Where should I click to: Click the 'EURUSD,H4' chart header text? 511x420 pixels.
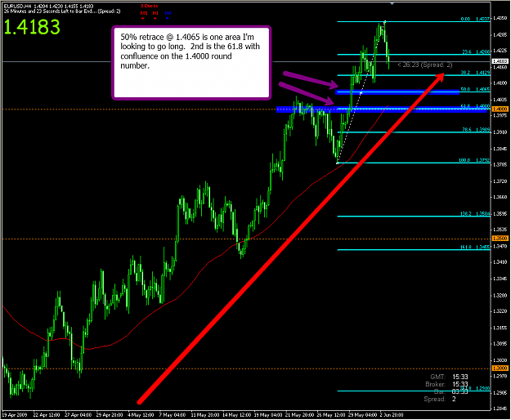tap(18, 6)
